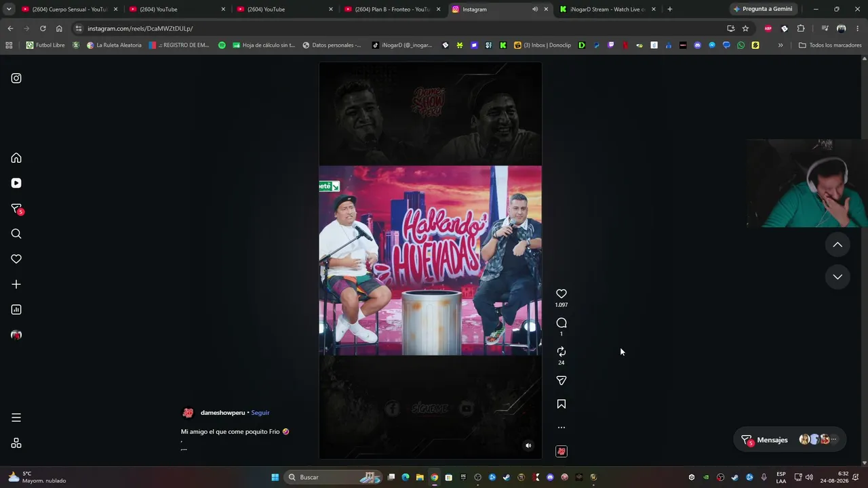Open the Todos los marcadores folder

[x=830, y=45]
